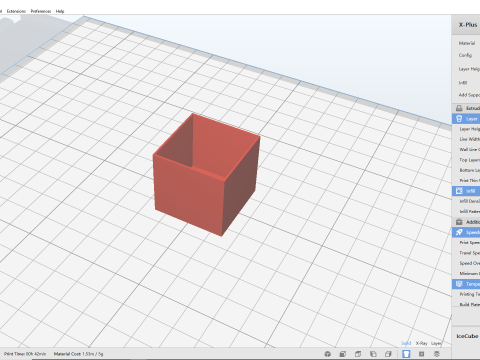This screenshot has height=360, width=480.
Task: Select the top view cube icon
Action: click(358, 354)
